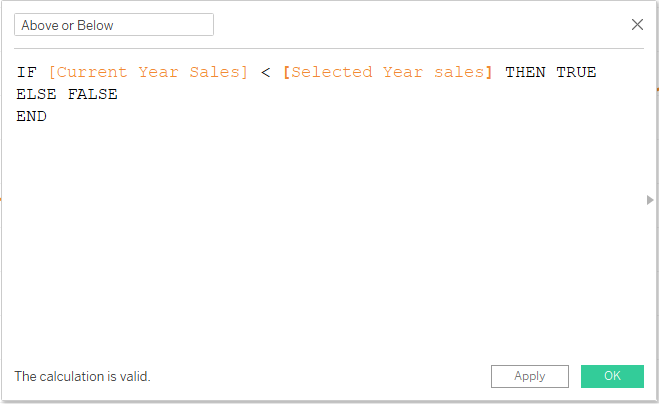Screen dimensions: 659x404
Task: Click the [Selected Year sales] field reference
Action: [388, 72]
